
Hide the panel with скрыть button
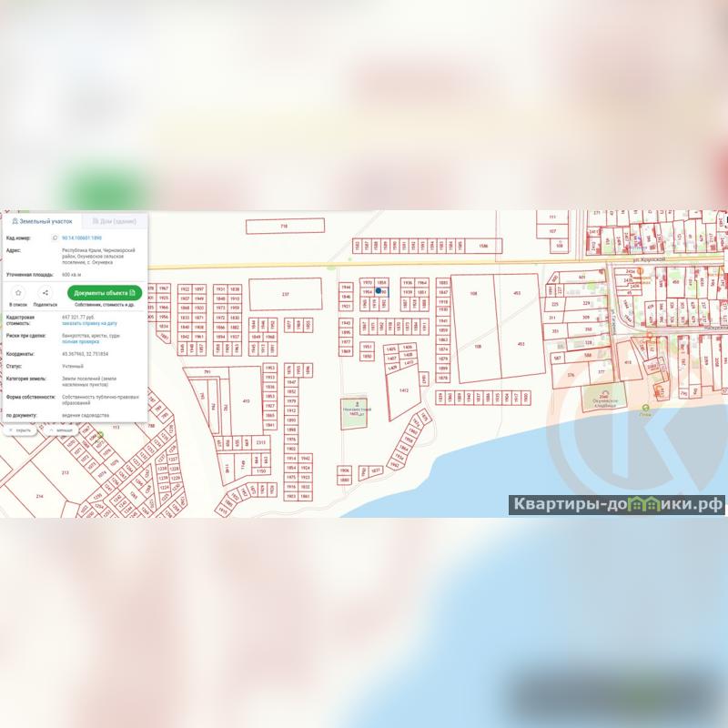[19, 430]
